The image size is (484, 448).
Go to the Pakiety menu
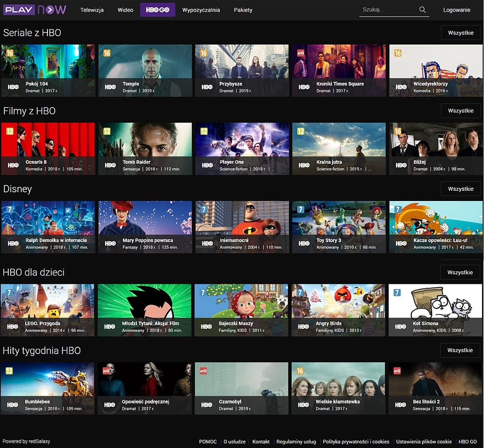[243, 10]
